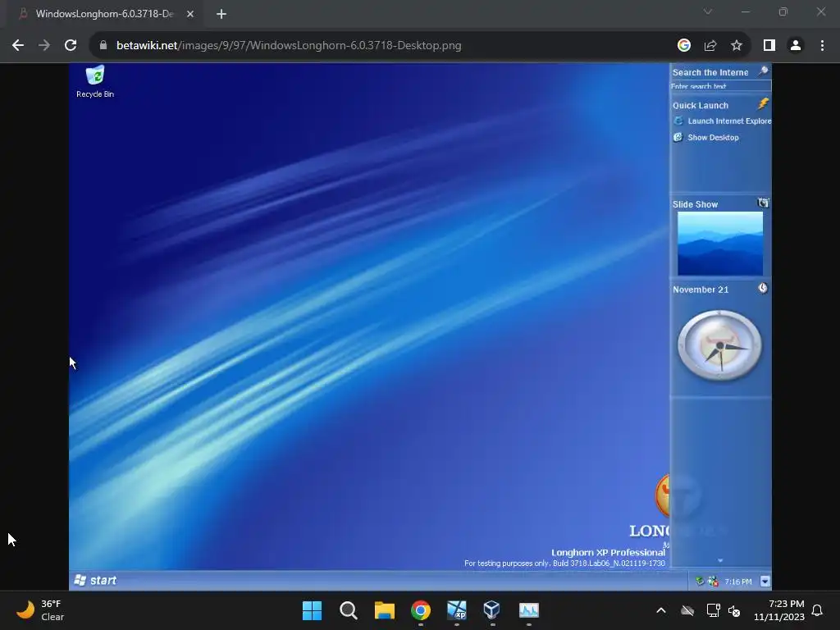Open the Chrome profile menu
Image resolution: width=840 pixels, height=630 pixels.
coord(796,46)
